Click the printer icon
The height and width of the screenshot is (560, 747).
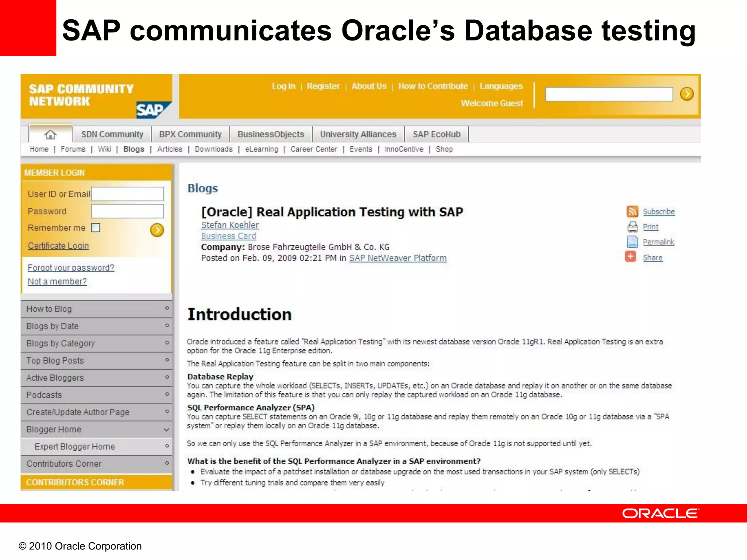click(632, 227)
